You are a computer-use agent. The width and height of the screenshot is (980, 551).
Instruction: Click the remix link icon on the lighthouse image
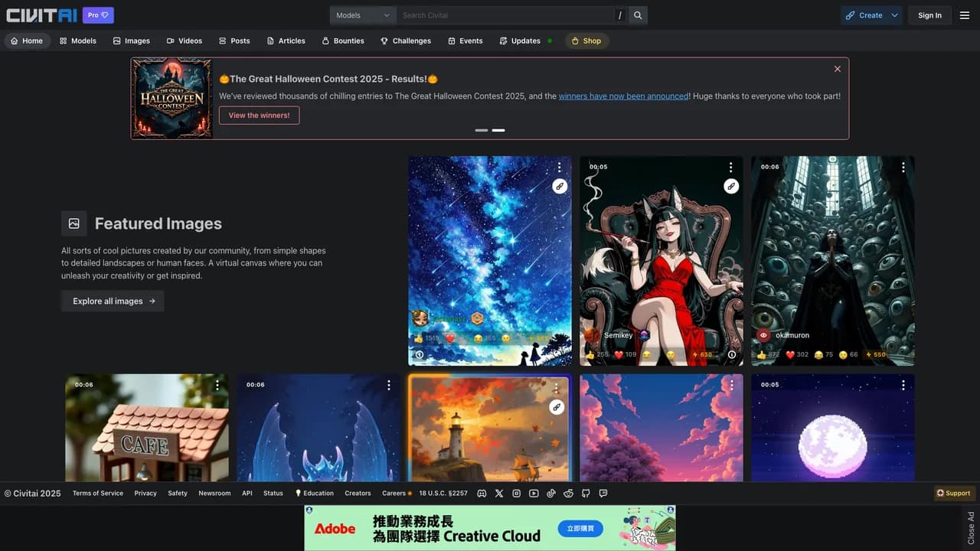click(557, 407)
